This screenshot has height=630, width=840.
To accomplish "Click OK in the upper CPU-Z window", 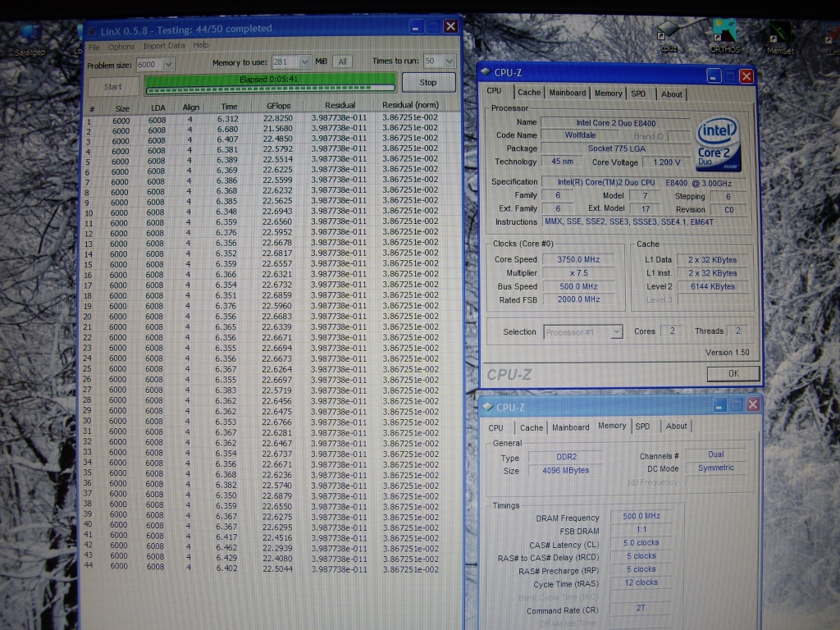I will [733, 373].
